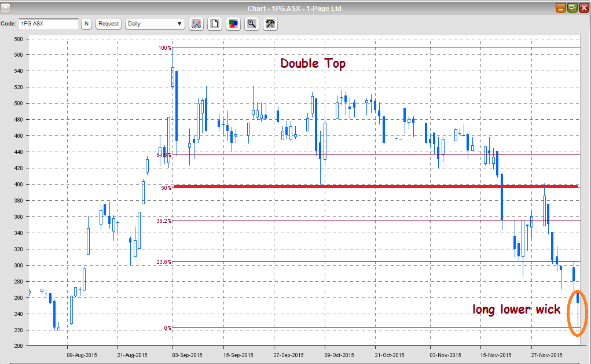Minimize the chart window
Image resolution: width=591 pixels, height=364 pixels.
(x=561, y=8)
